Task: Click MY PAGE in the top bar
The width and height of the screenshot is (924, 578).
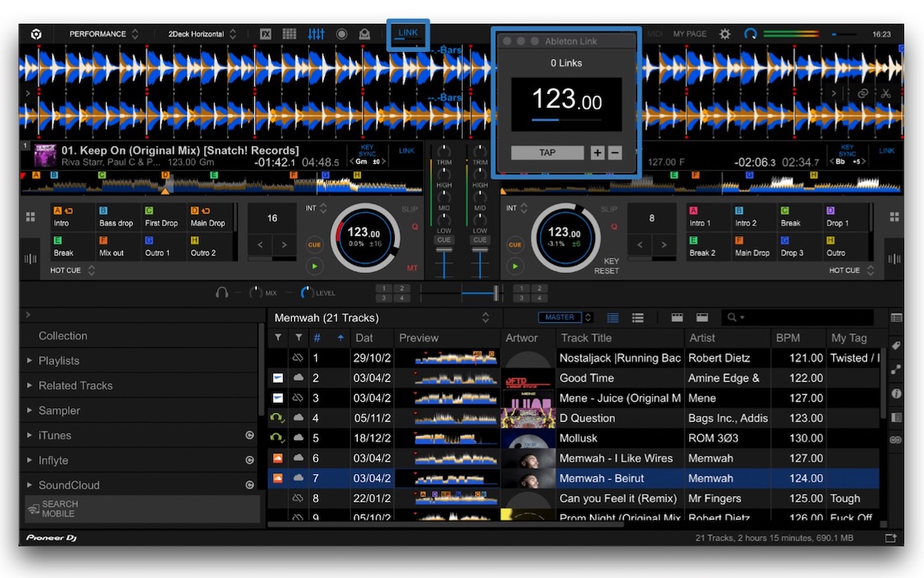Action: [x=689, y=34]
